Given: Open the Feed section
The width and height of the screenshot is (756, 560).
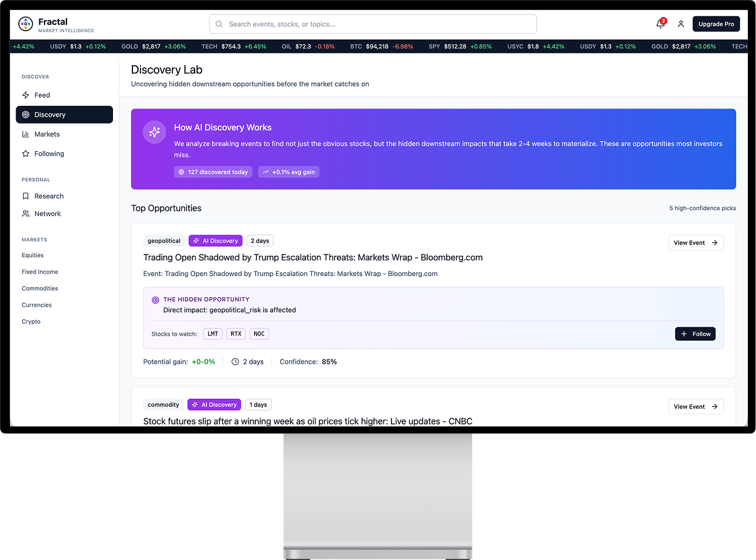Looking at the screenshot, I should pyautogui.click(x=64, y=95).
